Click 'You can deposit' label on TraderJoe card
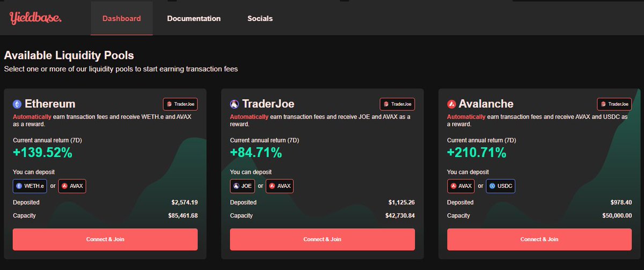The height and width of the screenshot is (270, 644). 251,172
